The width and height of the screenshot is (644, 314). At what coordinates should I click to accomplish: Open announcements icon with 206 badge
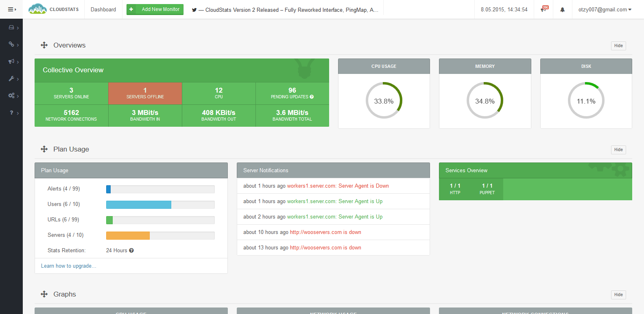tap(544, 9)
